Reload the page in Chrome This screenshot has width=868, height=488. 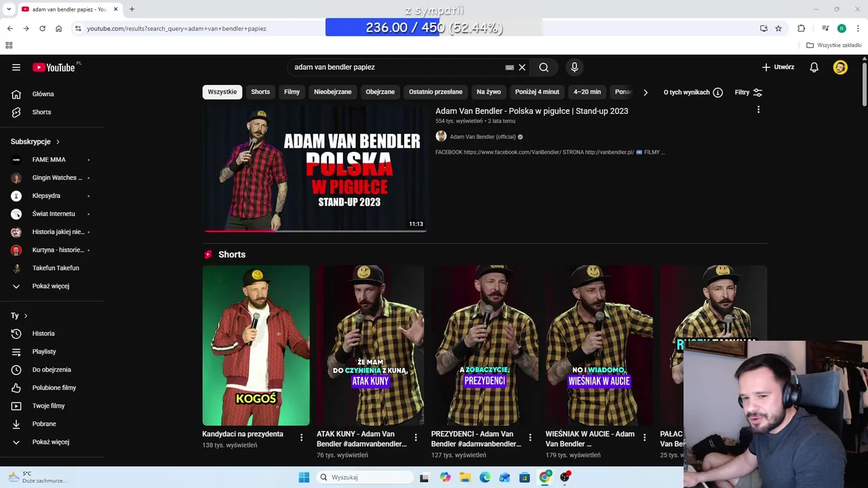(x=42, y=28)
